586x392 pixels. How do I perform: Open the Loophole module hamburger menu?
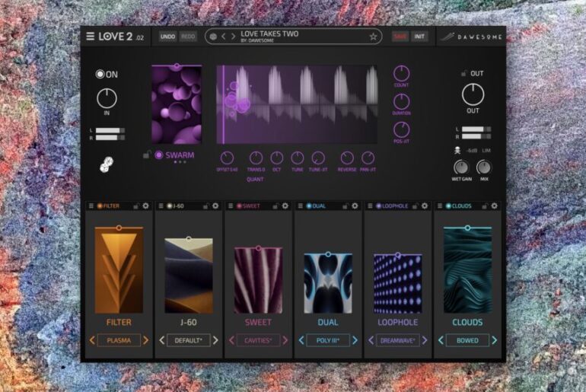pyautogui.click(x=370, y=206)
